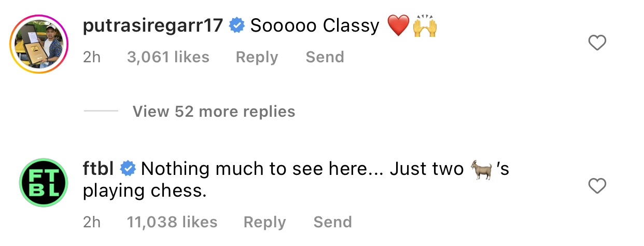
Task: Click the raised hands emoji in the comment
Action: coord(425,26)
